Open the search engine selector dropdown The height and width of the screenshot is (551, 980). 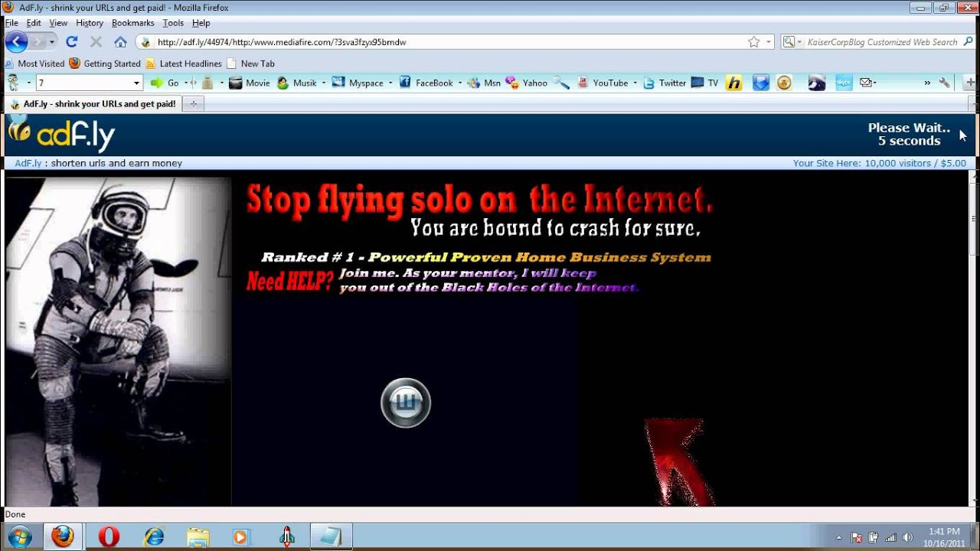pos(792,42)
